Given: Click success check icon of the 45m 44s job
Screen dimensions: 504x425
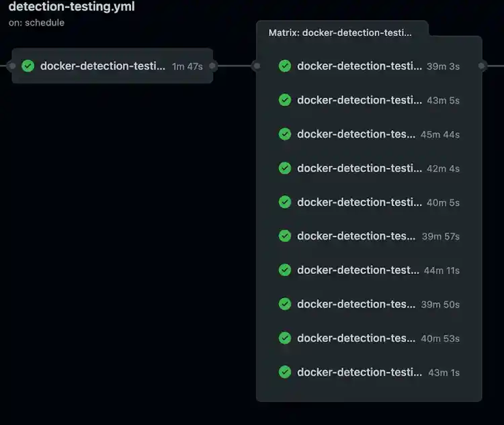Looking at the screenshot, I should point(285,134).
